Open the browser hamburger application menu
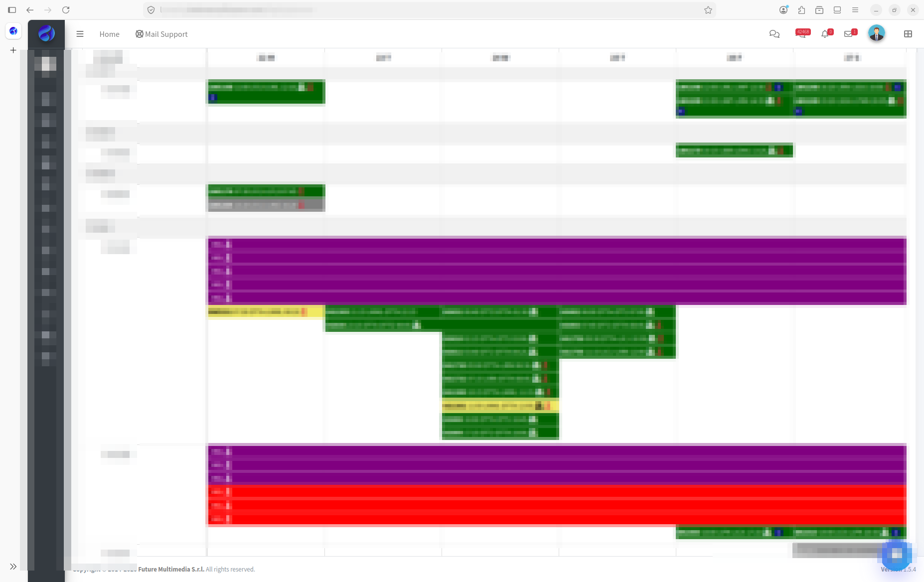The width and height of the screenshot is (924, 582). click(855, 10)
